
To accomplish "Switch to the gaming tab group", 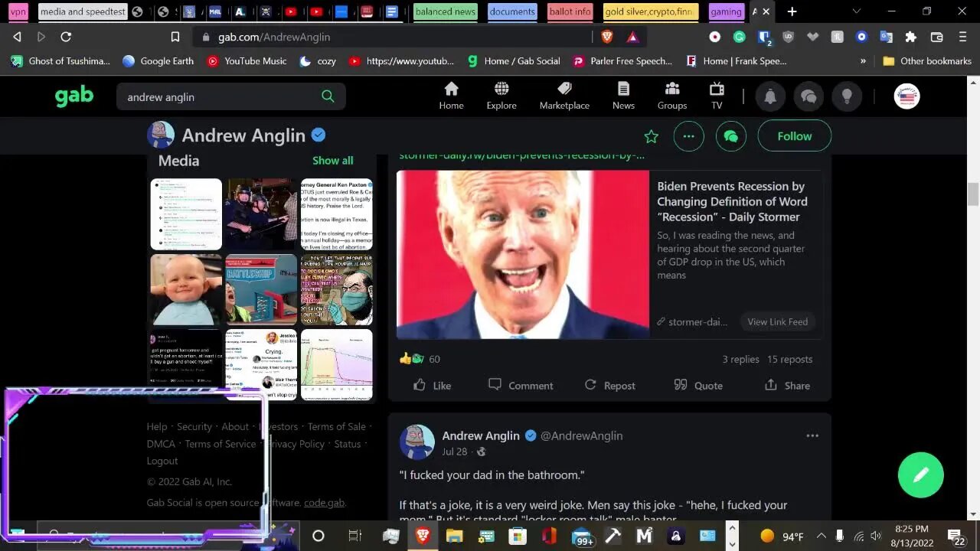I will [x=726, y=11].
